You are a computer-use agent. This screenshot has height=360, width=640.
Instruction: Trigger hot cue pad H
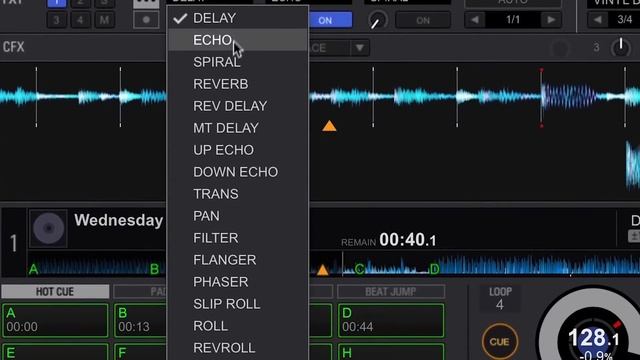(391, 352)
